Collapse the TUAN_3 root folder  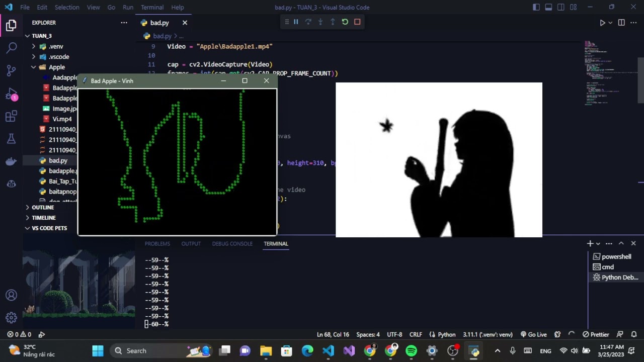[42, 36]
